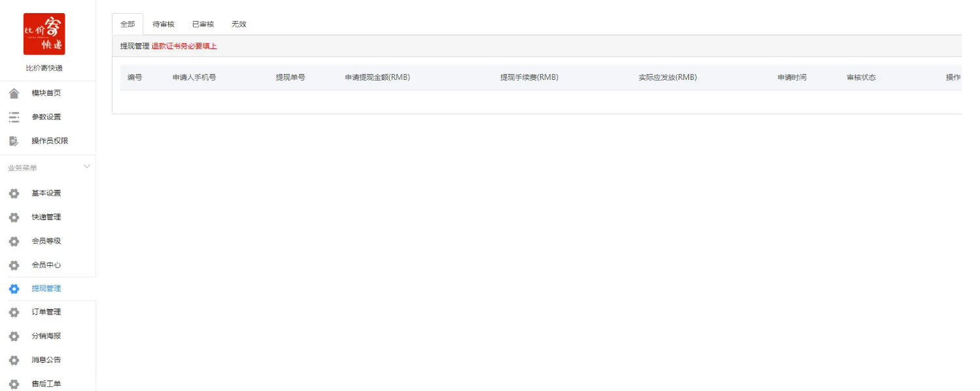The width and height of the screenshot is (980, 391).
Task: Click the gear icon beside 基本设置
Action: (x=14, y=193)
